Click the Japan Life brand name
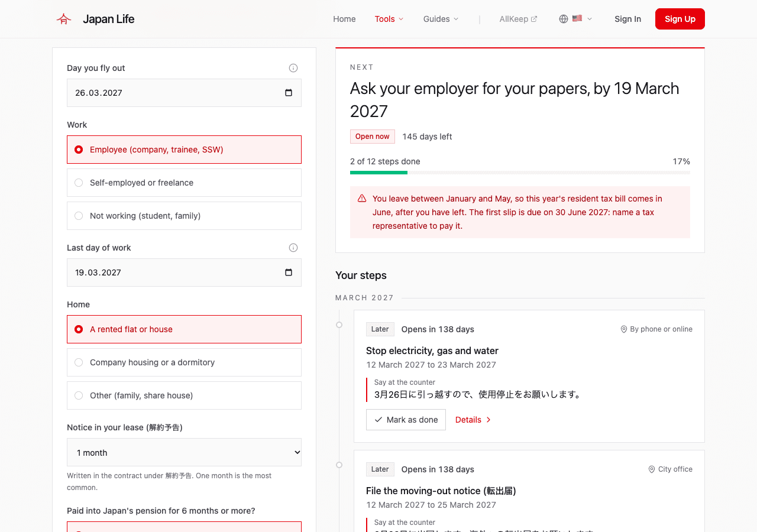 pos(109,19)
